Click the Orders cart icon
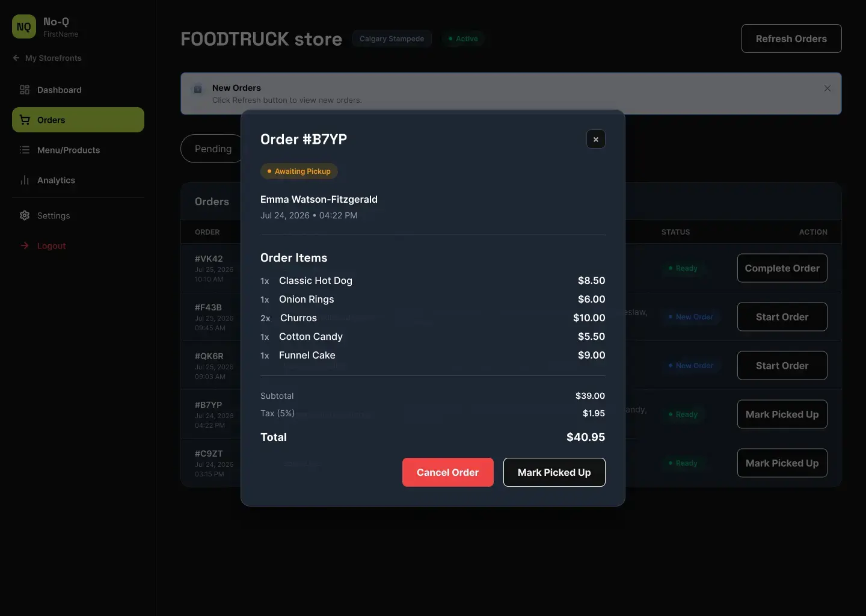 point(25,120)
